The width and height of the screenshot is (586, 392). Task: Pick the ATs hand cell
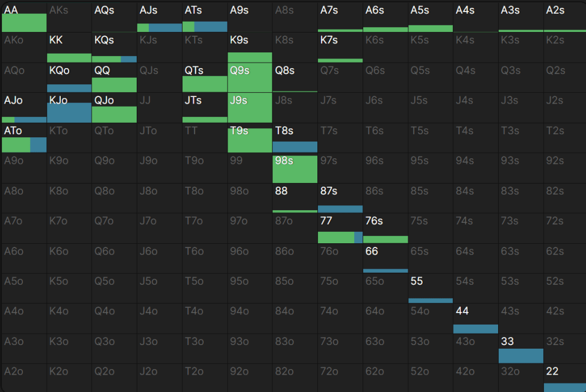tap(205, 17)
